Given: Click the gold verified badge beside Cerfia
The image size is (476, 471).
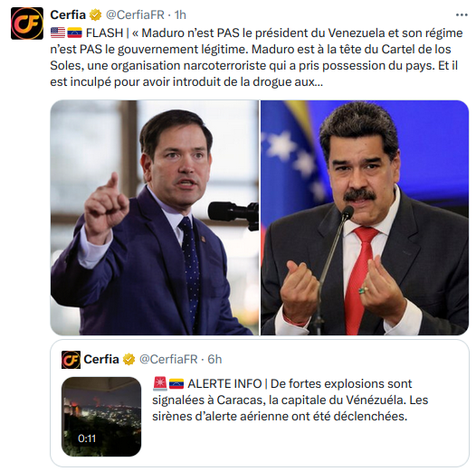Looking at the screenshot, I should click(95, 14).
